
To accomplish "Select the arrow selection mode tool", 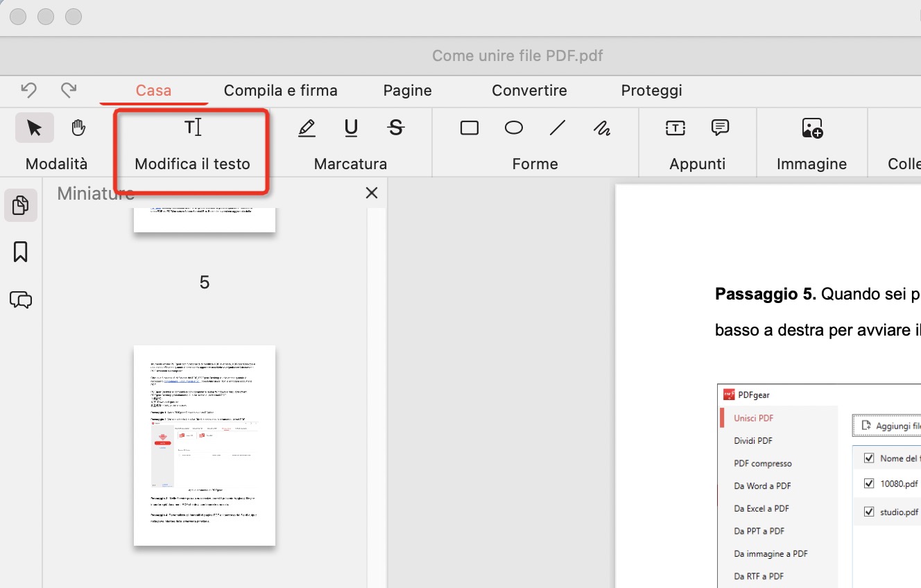I will pyautogui.click(x=34, y=128).
